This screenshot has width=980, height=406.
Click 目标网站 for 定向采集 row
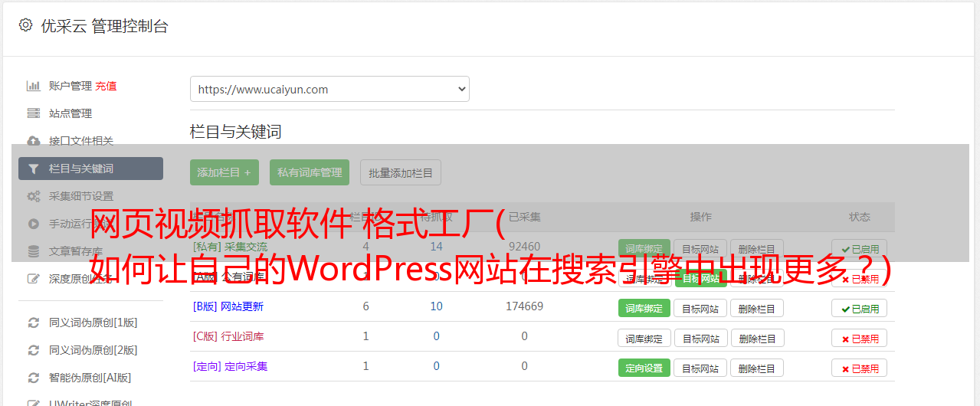(700, 368)
